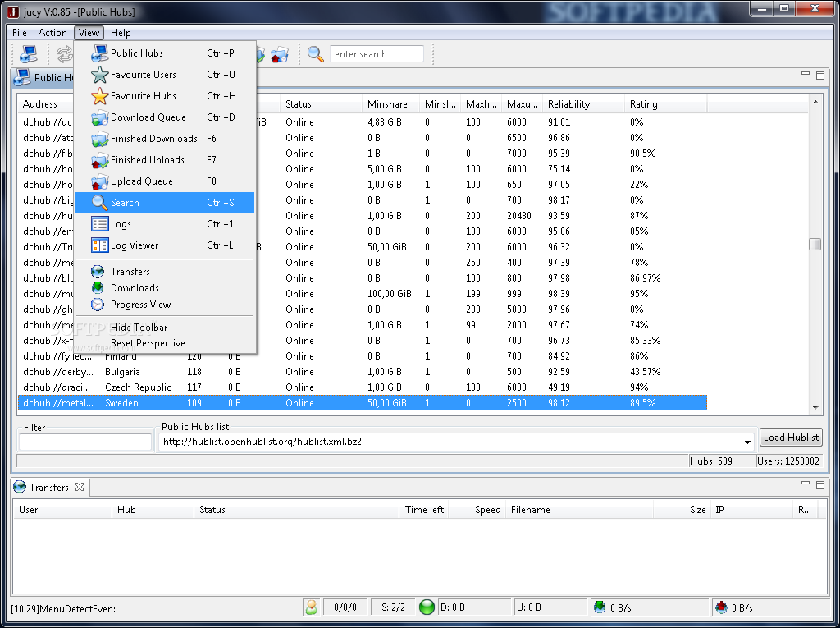Open Favourite Hubs view

[165, 96]
